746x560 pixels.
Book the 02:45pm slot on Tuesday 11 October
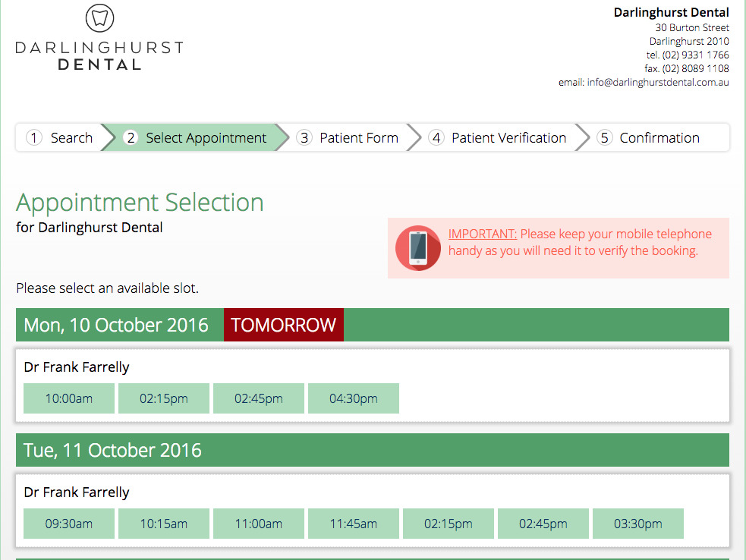[x=543, y=524]
